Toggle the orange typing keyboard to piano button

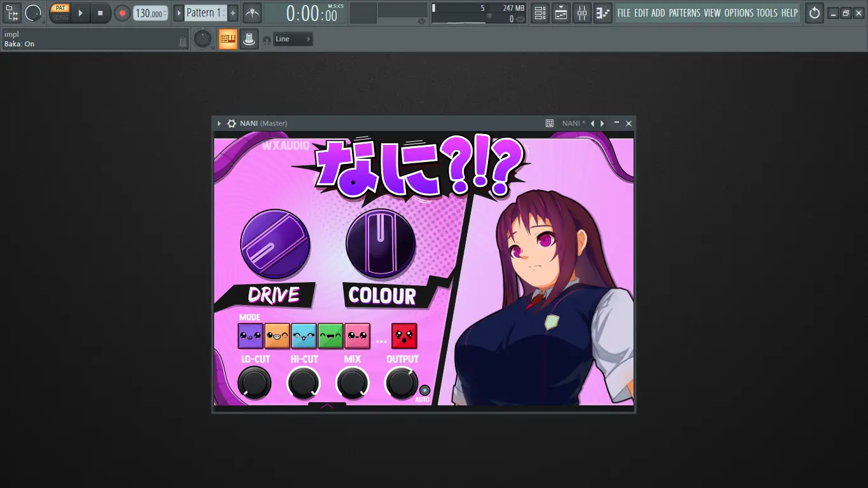click(x=227, y=39)
